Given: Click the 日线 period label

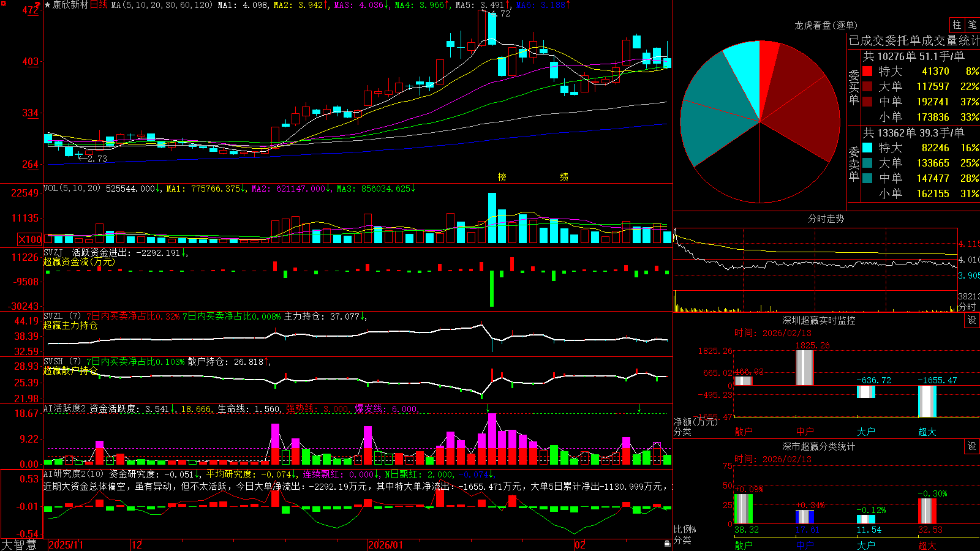Looking at the screenshot, I should 99,5.
